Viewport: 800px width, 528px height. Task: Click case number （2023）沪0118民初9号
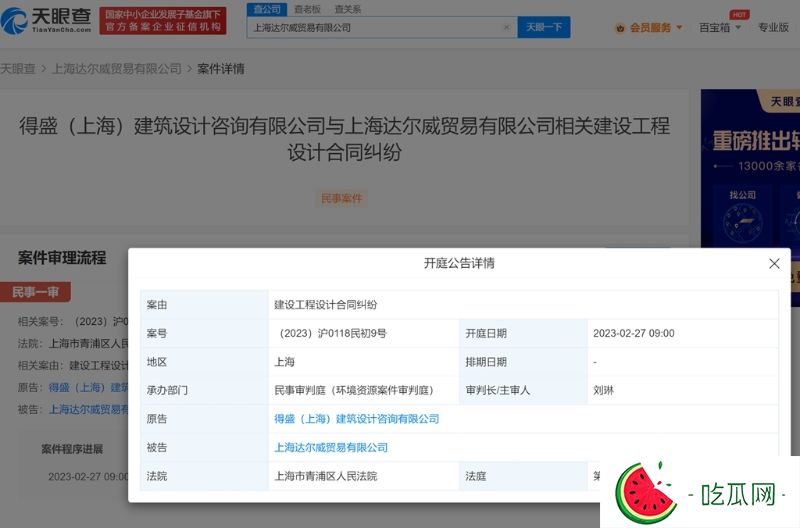[331, 333]
